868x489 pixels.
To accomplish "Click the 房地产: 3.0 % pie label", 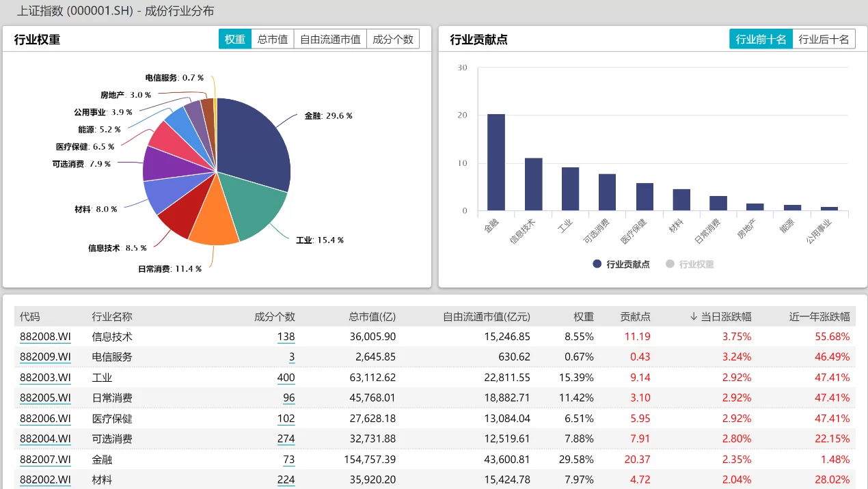I will 126,95.
